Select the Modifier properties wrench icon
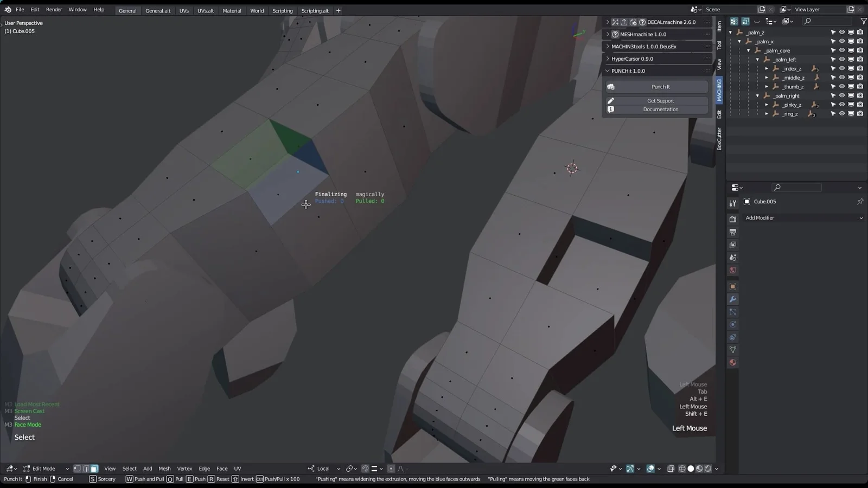Screen dimensions: 868x488 click(x=733, y=299)
